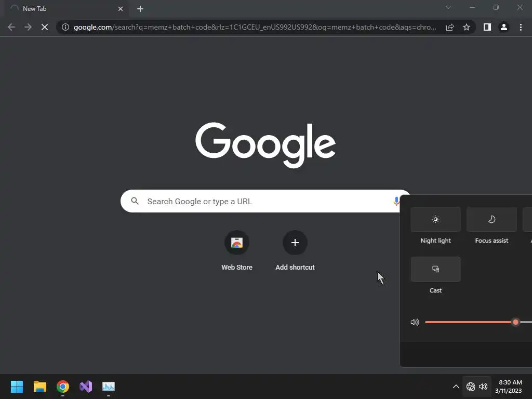Screen dimensions: 532x399
Task: Open the tab search chevron
Action: pos(448,7)
